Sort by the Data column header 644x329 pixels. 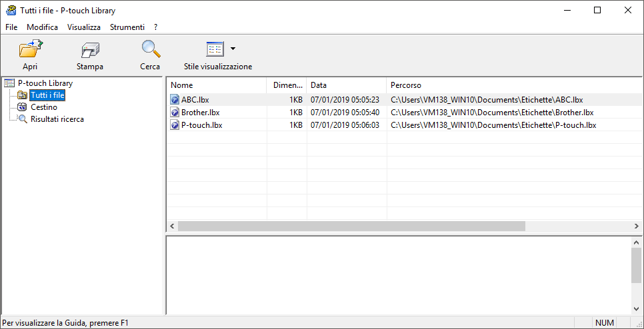click(x=346, y=85)
